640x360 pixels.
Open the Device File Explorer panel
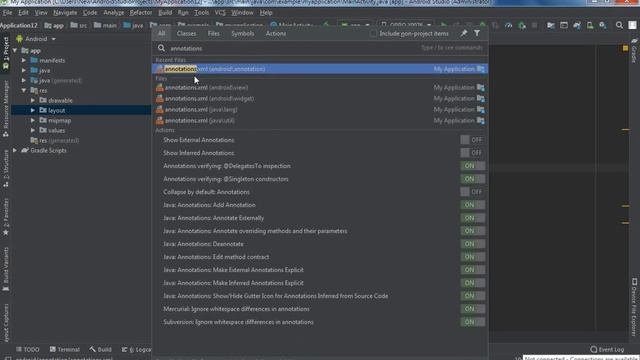pos(634,307)
